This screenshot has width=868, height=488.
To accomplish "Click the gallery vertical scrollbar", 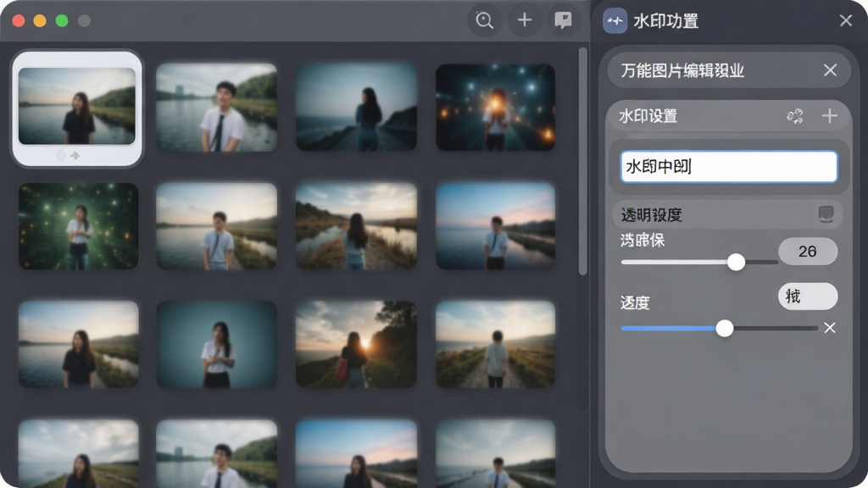I will (x=582, y=162).
